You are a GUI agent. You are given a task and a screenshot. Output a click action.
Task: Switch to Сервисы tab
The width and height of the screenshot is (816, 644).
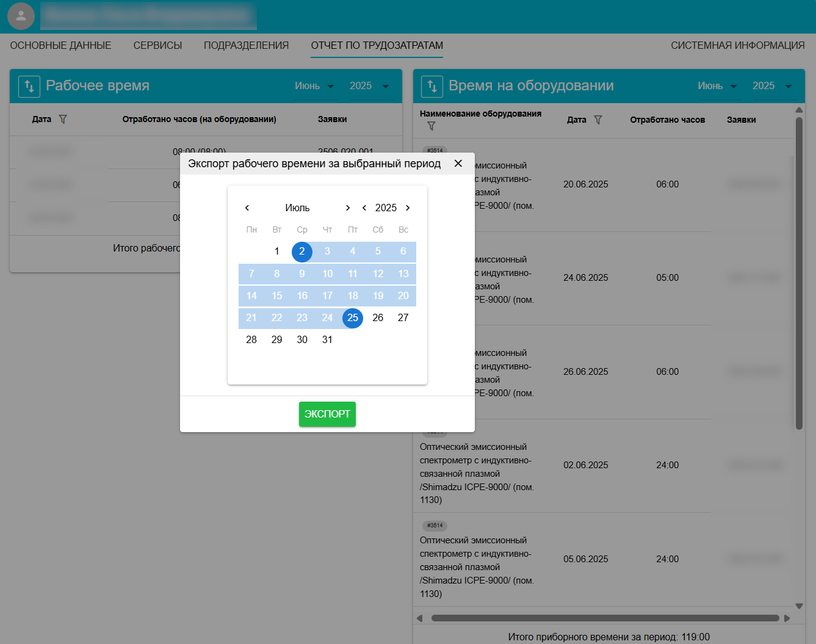(158, 46)
